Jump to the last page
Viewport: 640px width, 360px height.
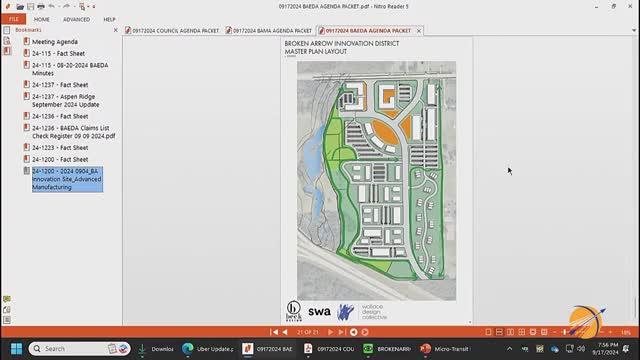tap(342, 332)
